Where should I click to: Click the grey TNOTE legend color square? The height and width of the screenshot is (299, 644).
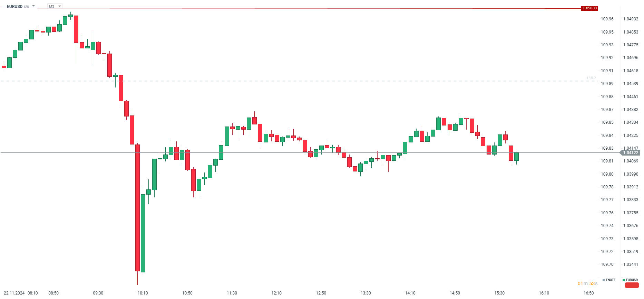pos(604,280)
